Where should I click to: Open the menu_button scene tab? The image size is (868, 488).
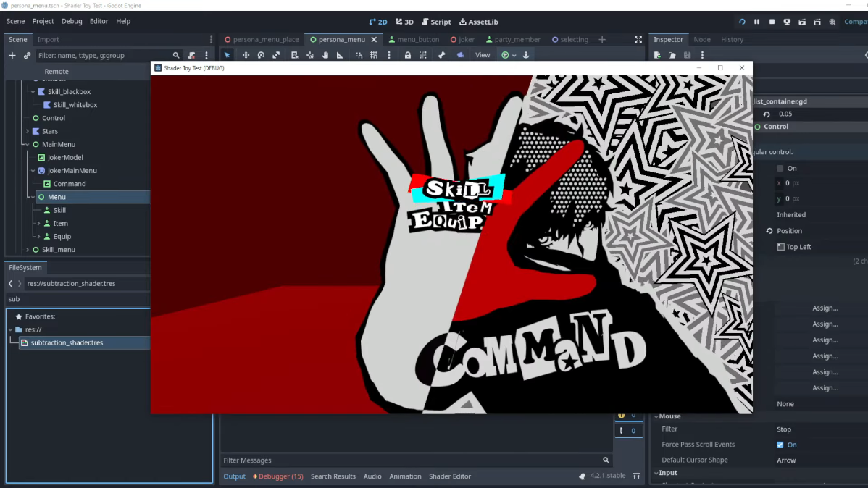[414, 39]
